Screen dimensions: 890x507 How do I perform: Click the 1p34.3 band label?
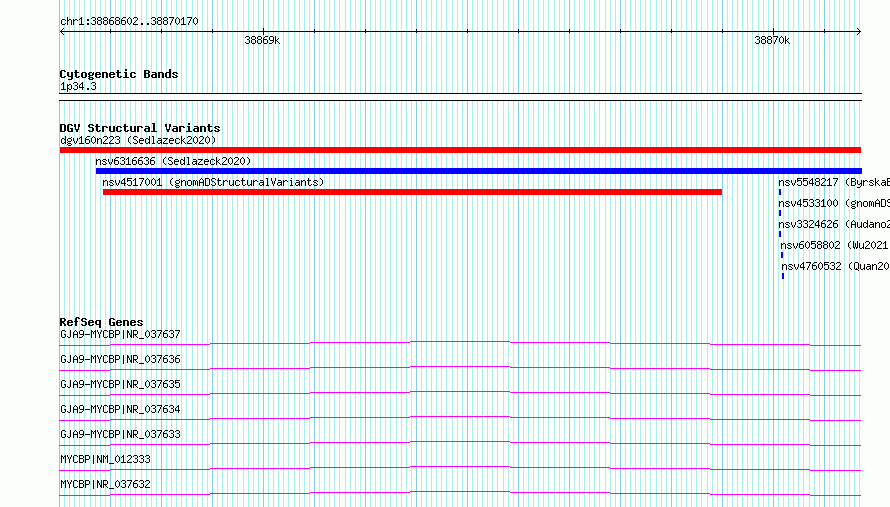pyautogui.click(x=78, y=86)
